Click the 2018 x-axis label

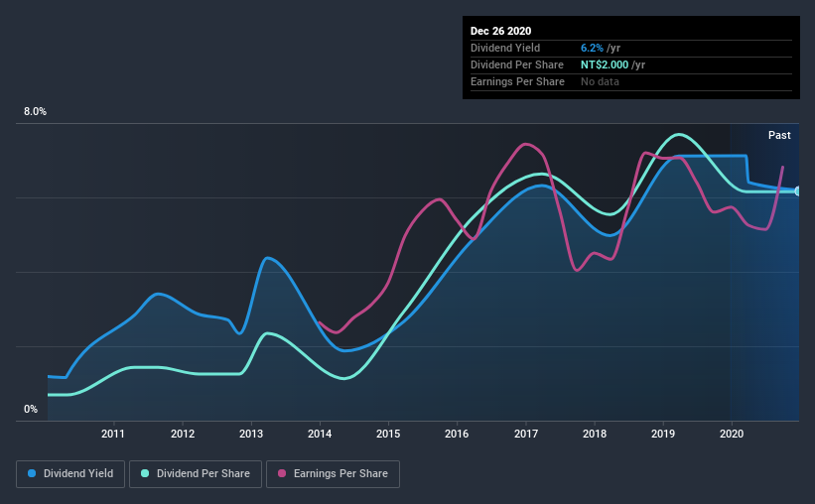point(595,434)
